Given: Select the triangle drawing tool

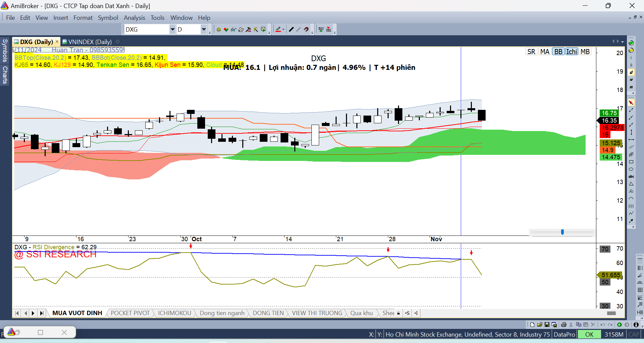Looking at the screenshot, I should (x=631, y=184).
